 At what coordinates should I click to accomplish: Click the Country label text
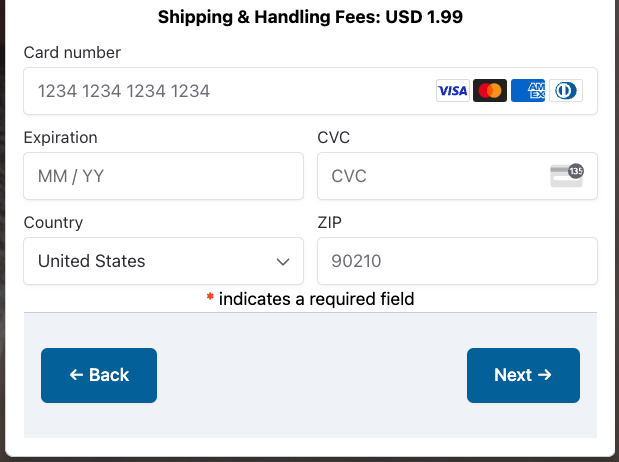[53, 223]
